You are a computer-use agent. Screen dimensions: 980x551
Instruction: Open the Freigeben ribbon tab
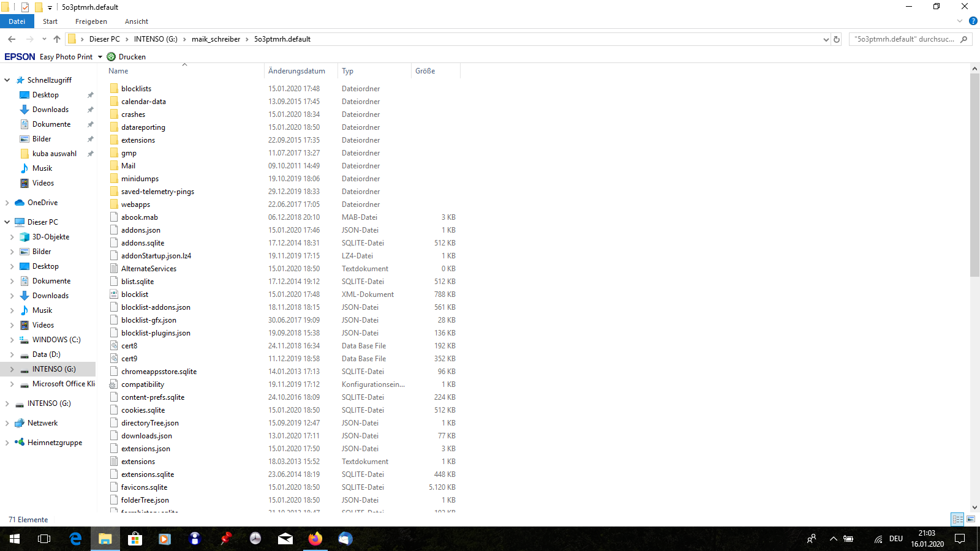click(91, 21)
